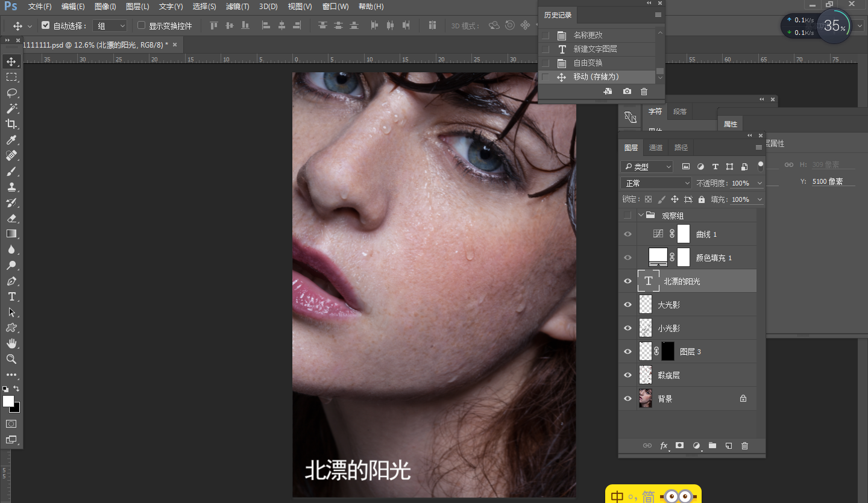Enable 显示变换控件 checkbox

pos(142,26)
